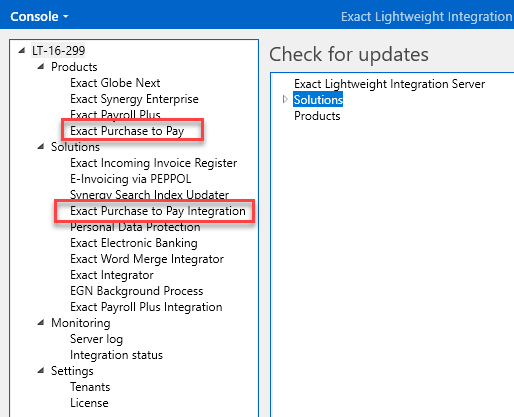Select Exact Globe Next product
This screenshot has height=417, width=514.
(x=115, y=83)
